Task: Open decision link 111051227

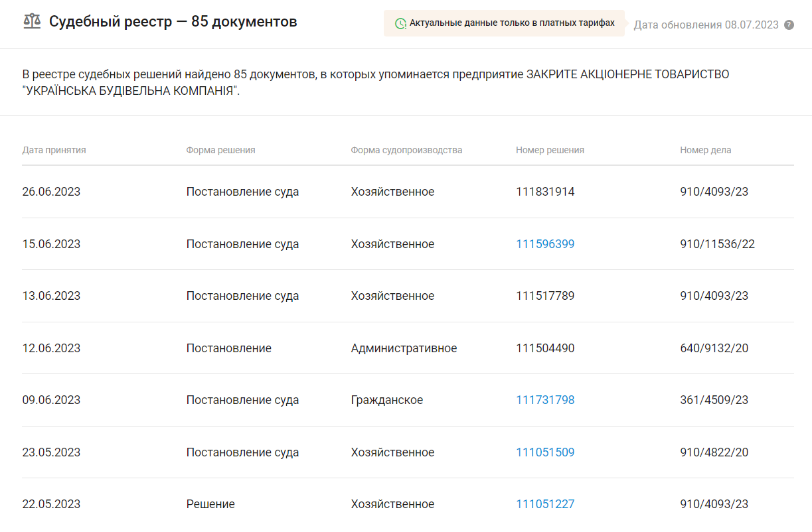Action: [545, 504]
